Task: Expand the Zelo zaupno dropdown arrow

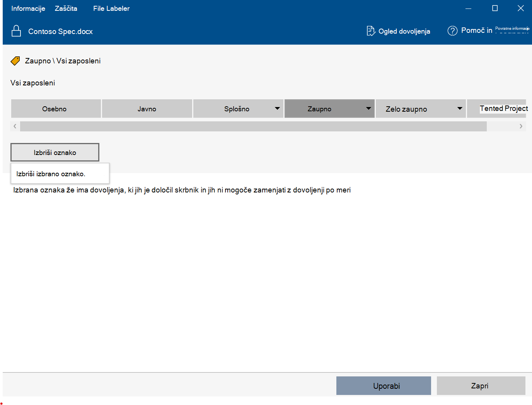Action: pyautogui.click(x=460, y=109)
